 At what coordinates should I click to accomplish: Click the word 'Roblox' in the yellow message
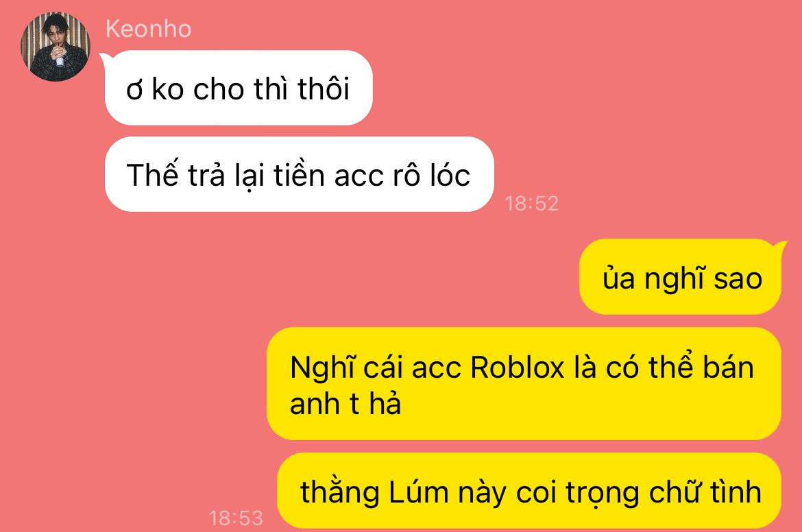[517, 367]
